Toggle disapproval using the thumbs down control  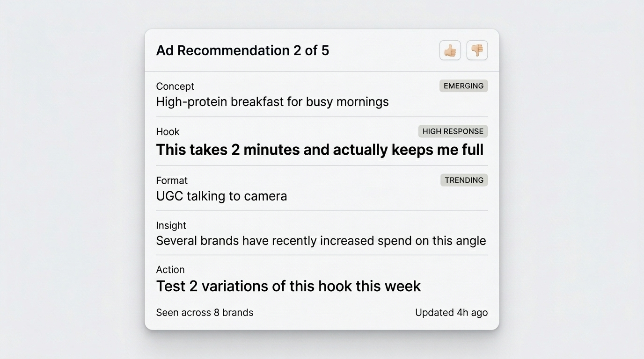(476, 50)
